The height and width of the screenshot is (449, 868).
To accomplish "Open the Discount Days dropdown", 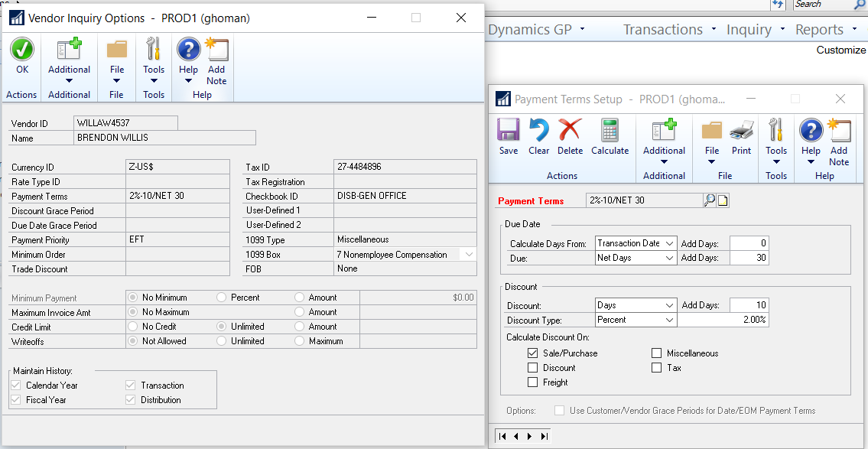I will [670, 305].
